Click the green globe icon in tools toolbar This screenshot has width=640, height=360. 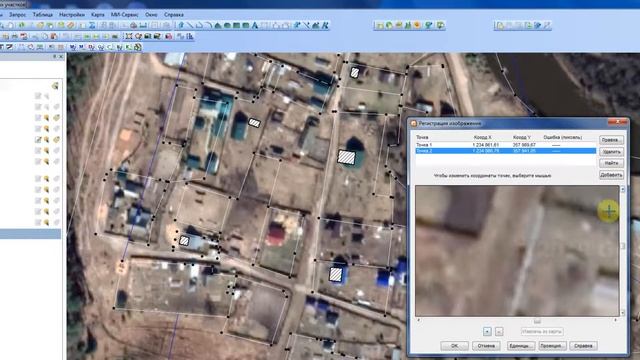pos(389,25)
